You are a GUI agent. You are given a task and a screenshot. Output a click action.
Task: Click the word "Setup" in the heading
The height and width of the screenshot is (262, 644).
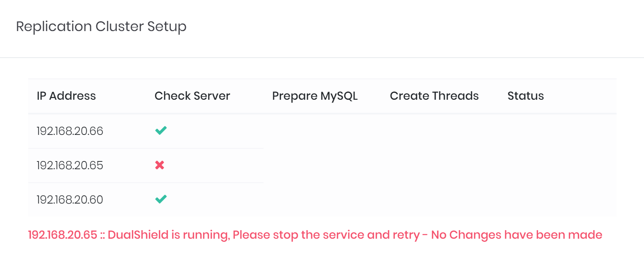167,27
